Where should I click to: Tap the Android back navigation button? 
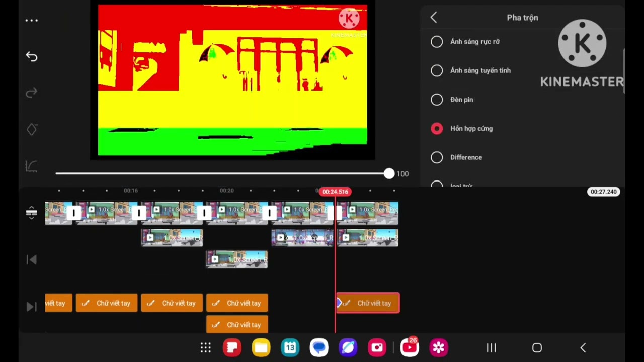click(x=583, y=348)
